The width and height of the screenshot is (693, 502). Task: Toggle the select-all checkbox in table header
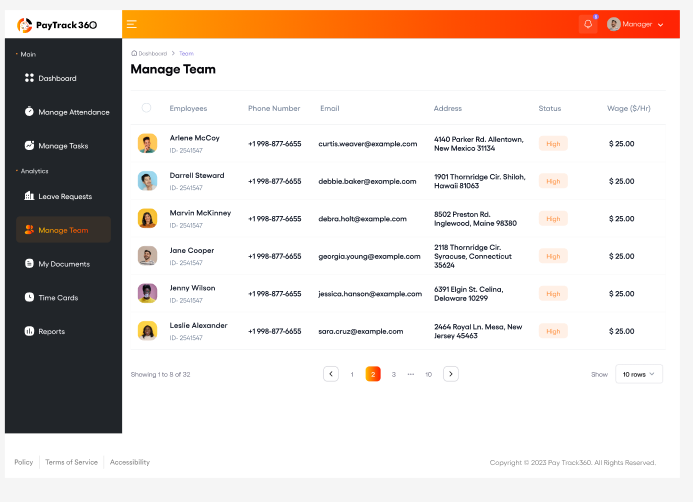(x=147, y=108)
